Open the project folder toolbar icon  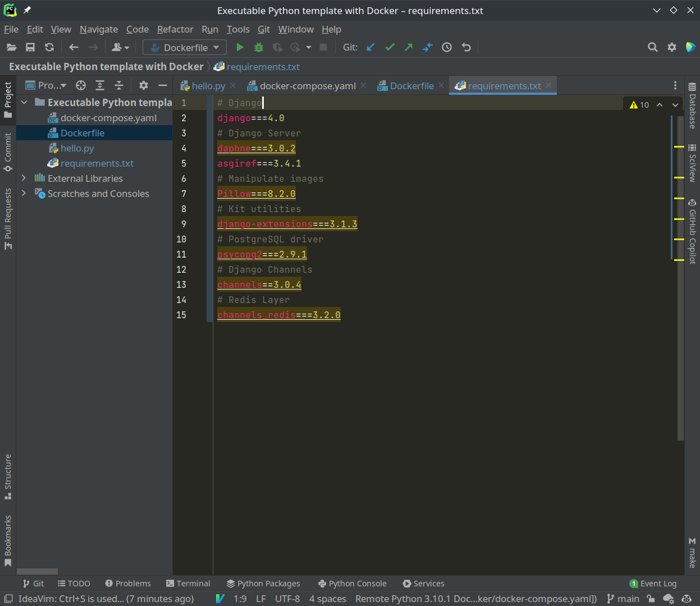pyautogui.click(x=11, y=48)
